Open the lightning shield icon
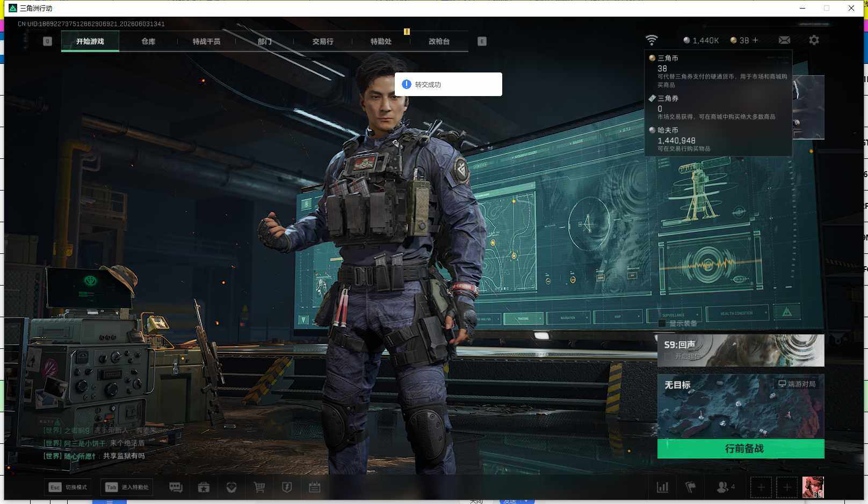Image resolution: width=868 pixels, height=504 pixels. (287, 487)
